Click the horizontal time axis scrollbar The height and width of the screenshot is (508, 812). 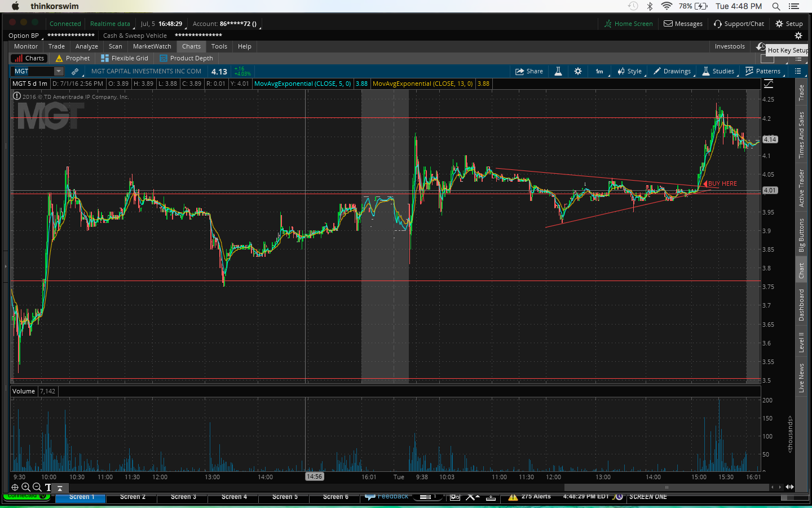coord(667,487)
